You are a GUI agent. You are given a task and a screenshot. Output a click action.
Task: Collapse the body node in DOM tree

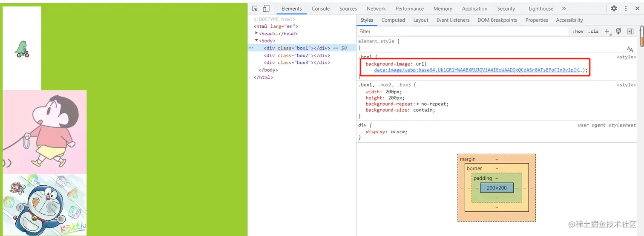[x=256, y=40]
